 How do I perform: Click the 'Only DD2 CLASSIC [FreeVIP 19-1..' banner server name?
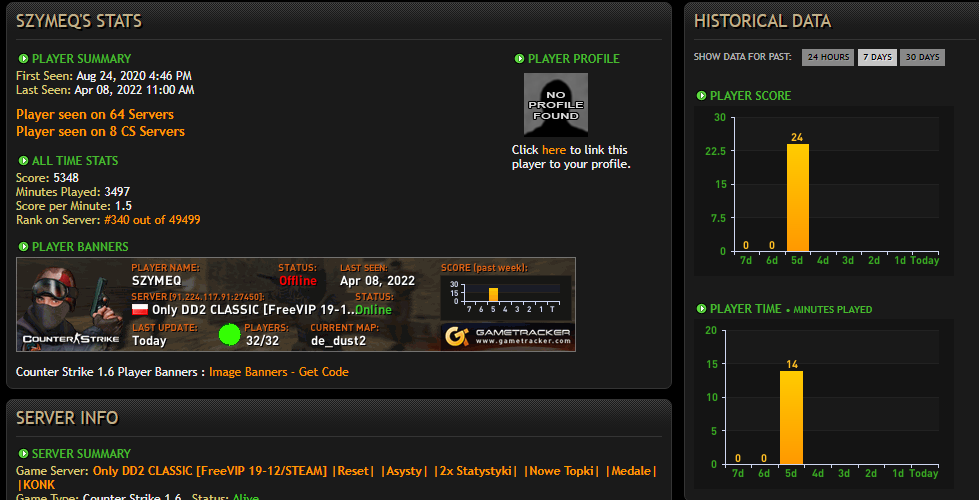(x=253, y=310)
